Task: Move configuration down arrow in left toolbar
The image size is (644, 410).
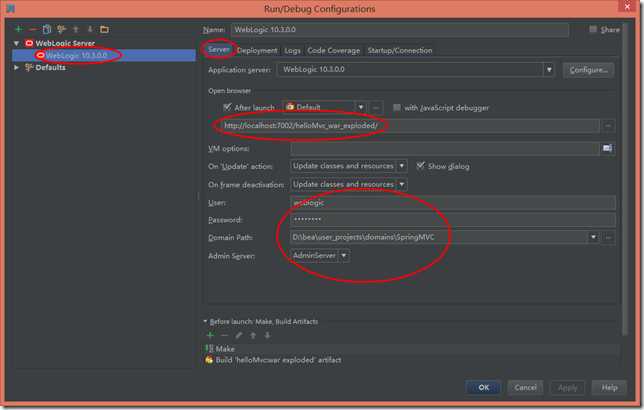Action: [x=90, y=29]
